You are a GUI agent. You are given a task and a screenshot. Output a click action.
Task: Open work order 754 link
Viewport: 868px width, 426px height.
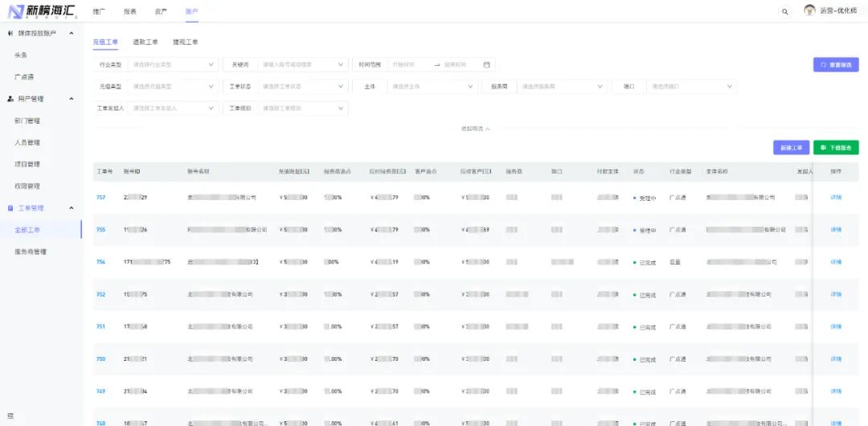[100, 262]
